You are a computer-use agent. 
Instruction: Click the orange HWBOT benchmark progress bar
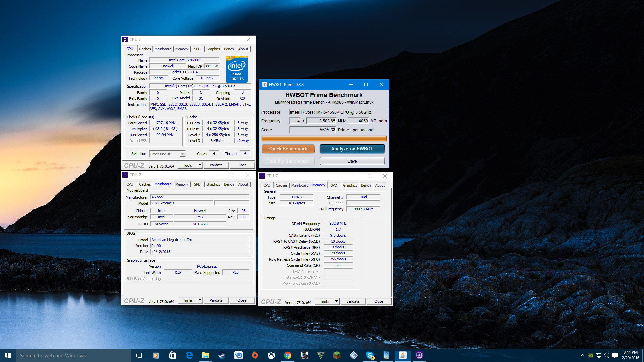[324, 138]
